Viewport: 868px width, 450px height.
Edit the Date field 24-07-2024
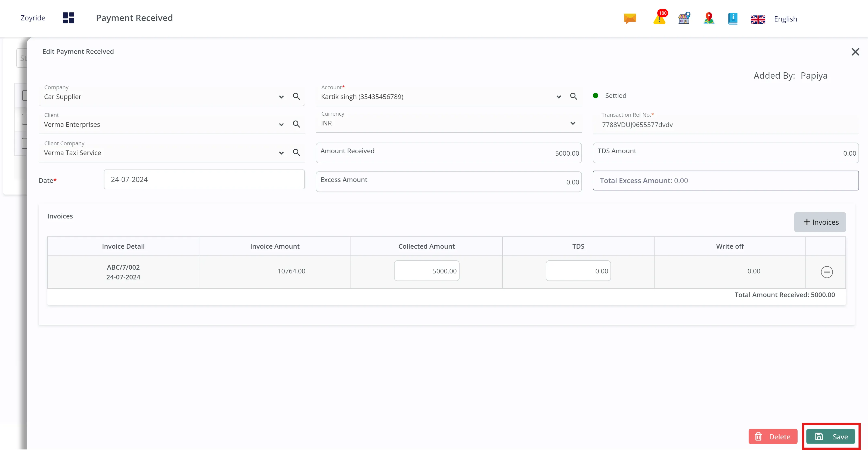coord(204,179)
